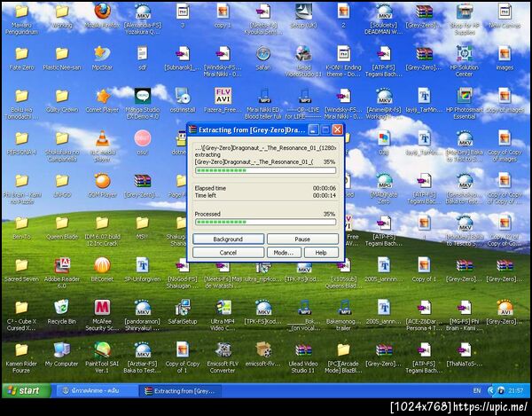The height and width of the screenshot is (416, 532).
Task: Open the osu! pink circle icon
Action: pyautogui.click(x=143, y=138)
